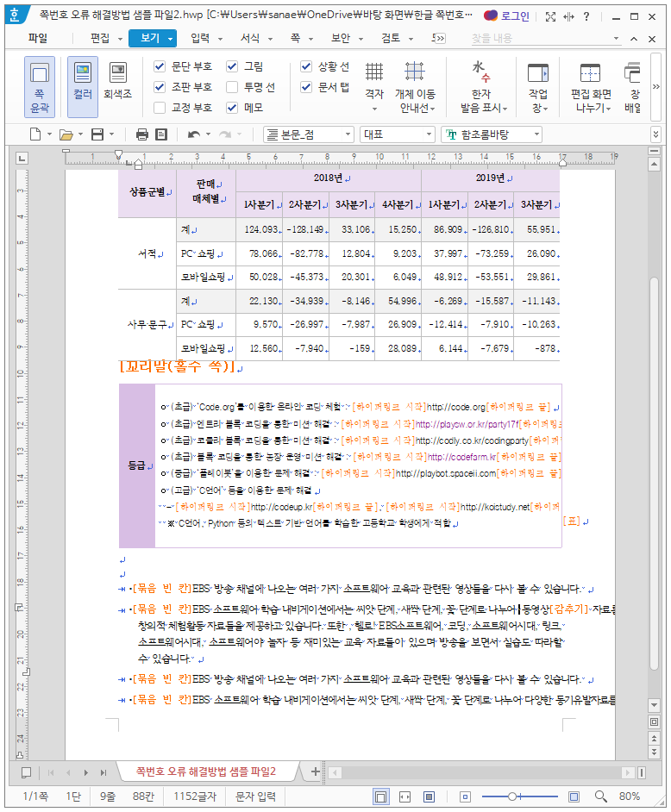The height and width of the screenshot is (812, 671).
Task: Undo the last action
Action: (x=194, y=134)
